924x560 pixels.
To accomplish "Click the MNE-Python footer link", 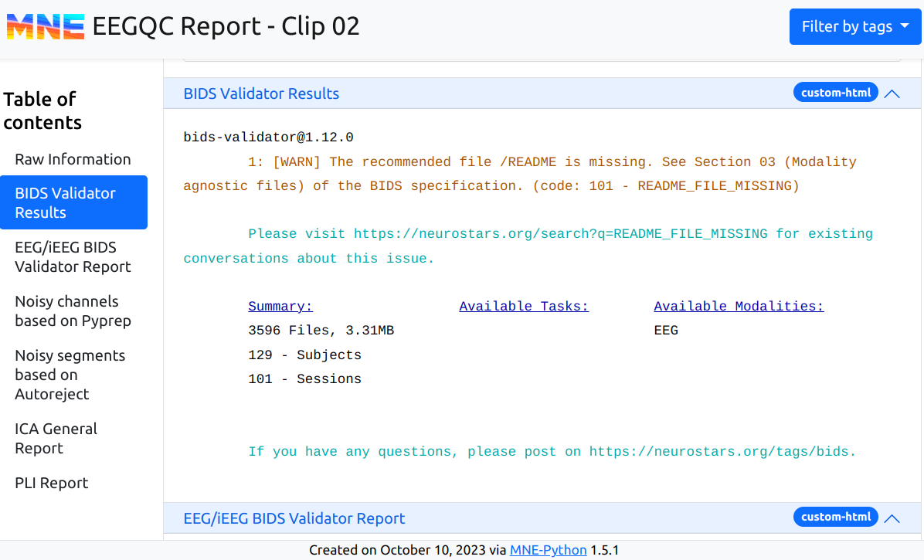I will tap(548, 551).
